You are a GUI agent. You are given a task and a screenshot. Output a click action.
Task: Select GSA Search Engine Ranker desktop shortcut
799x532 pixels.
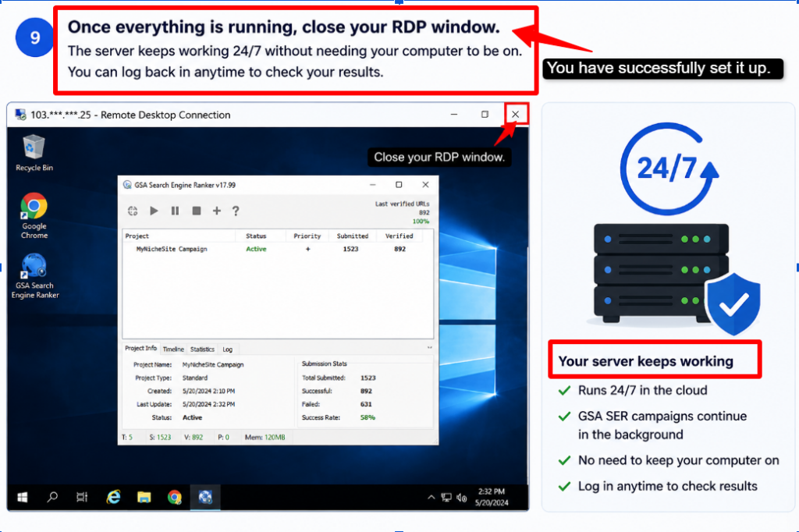(34, 276)
